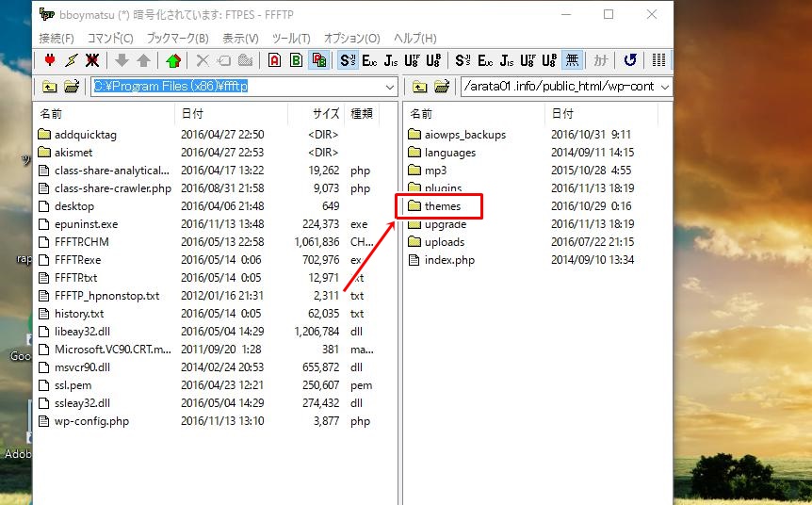
Task: Select local libeay32.dll file
Action: pos(74,332)
